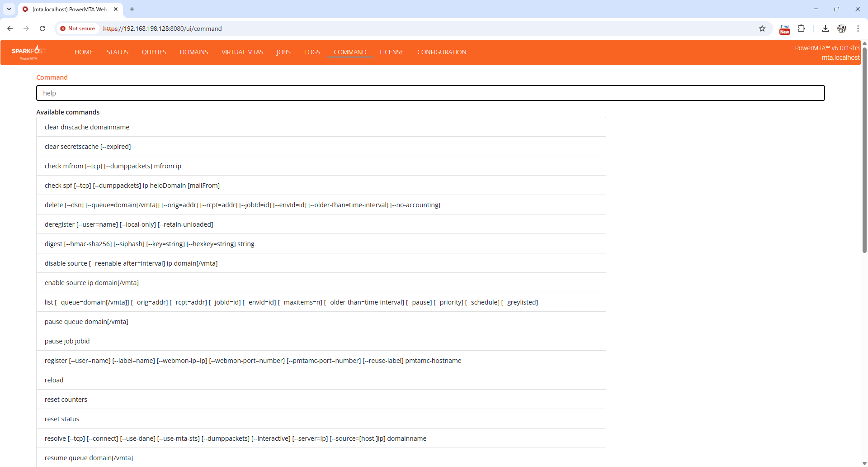Select 'check mfrom' command row
This screenshot has height=467, width=868.
(x=321, y=166)
